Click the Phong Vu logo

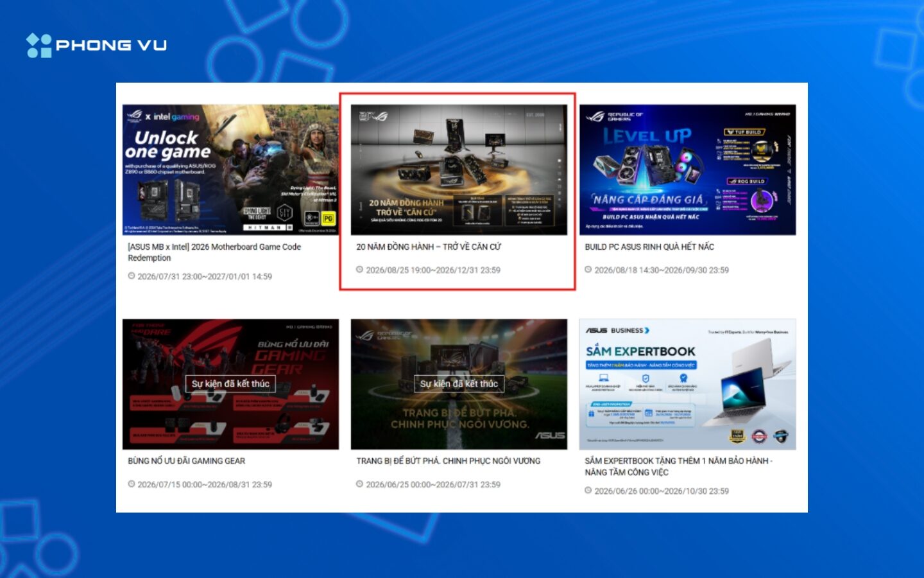[96, 45]
